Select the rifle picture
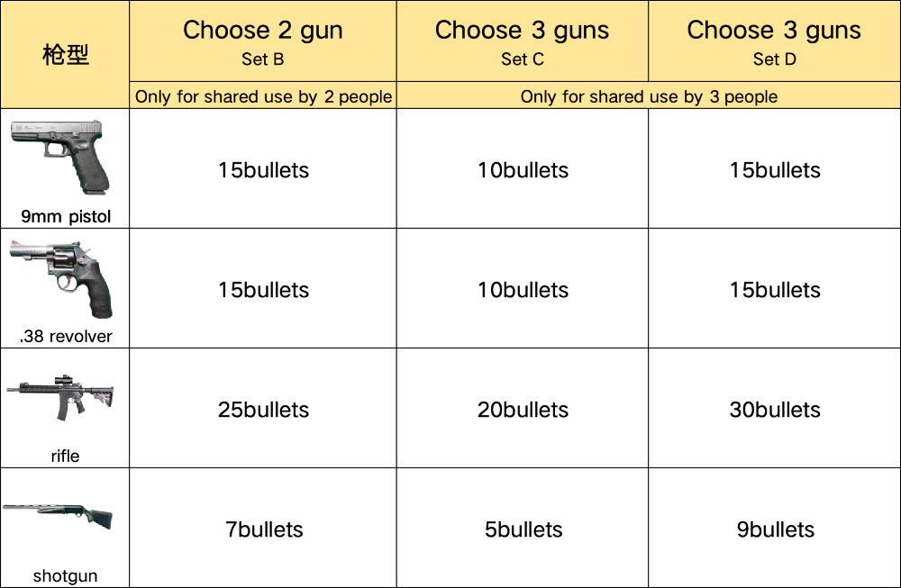 (x=60, y=396)
